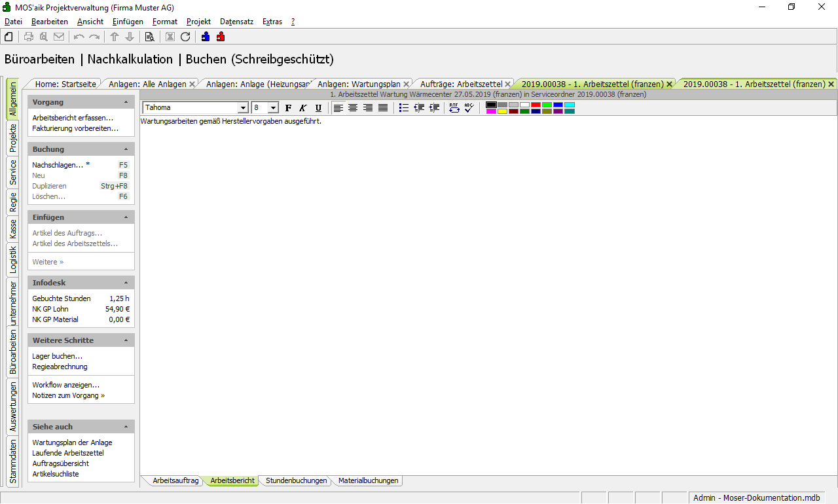Toggle italic formatting button
The width and height of the screenshot is (838, 504).
pyautogui.click(x=303, y=108)
